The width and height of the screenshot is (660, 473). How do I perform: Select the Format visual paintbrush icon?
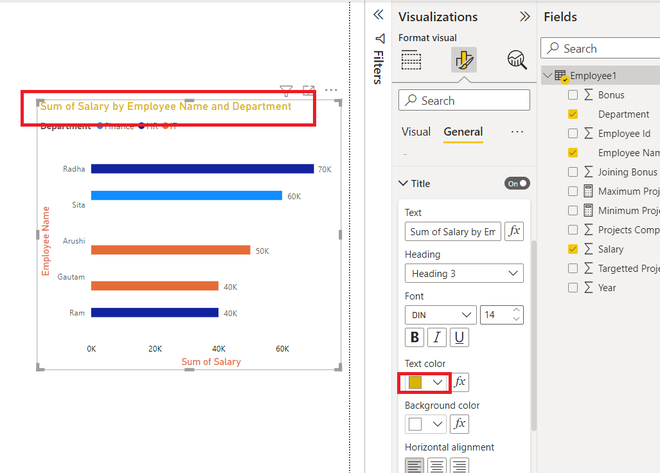(x=463, y=60)
